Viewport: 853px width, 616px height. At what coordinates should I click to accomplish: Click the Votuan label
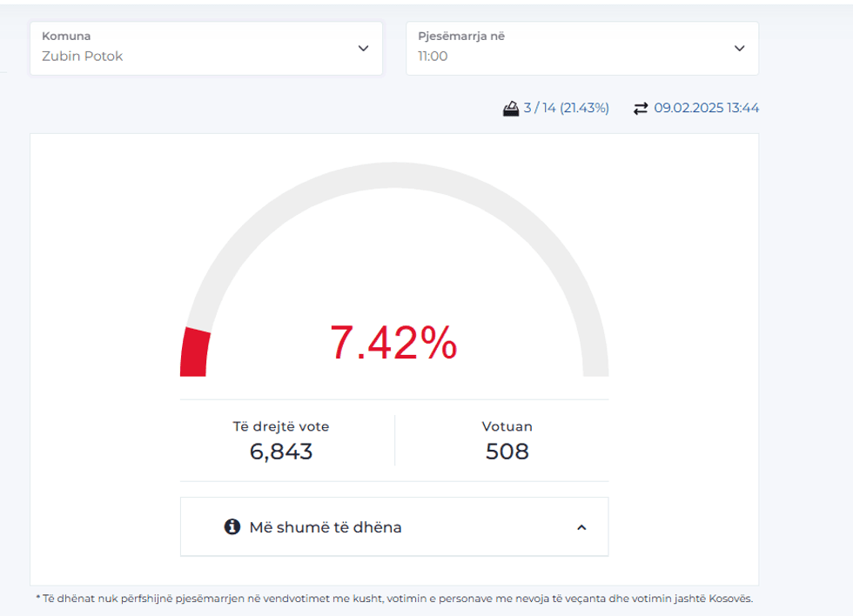[x=507, y=426]
